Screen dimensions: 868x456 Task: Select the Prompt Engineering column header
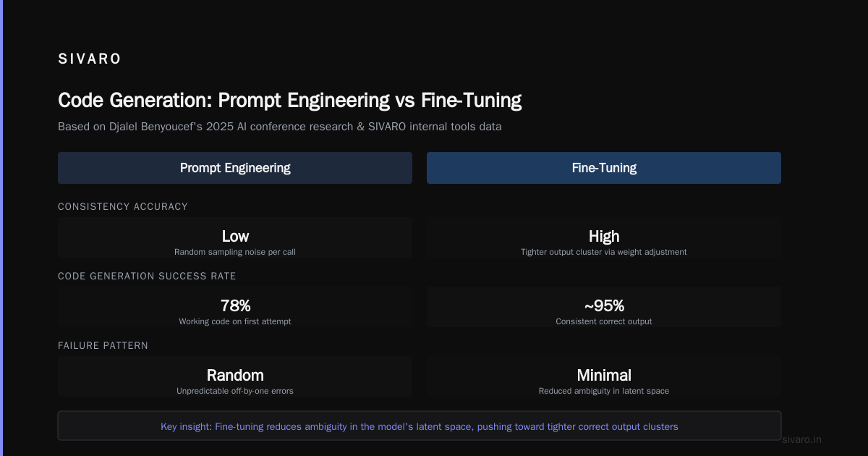click(235, 168)
